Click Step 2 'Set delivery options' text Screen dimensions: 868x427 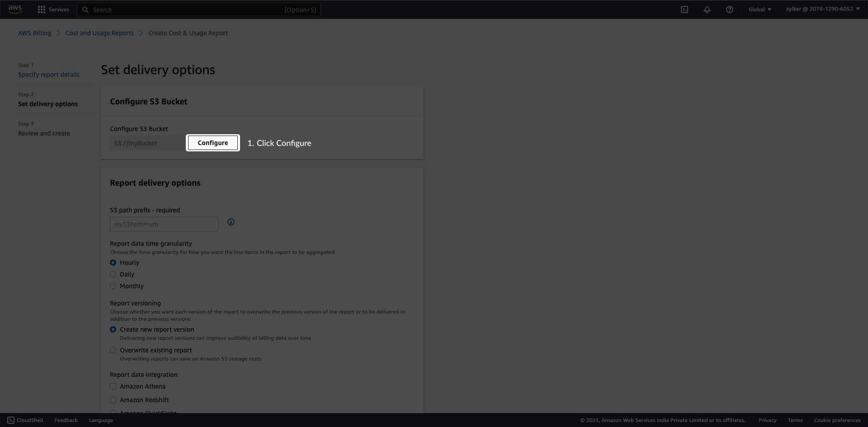[x=48, y=104]
